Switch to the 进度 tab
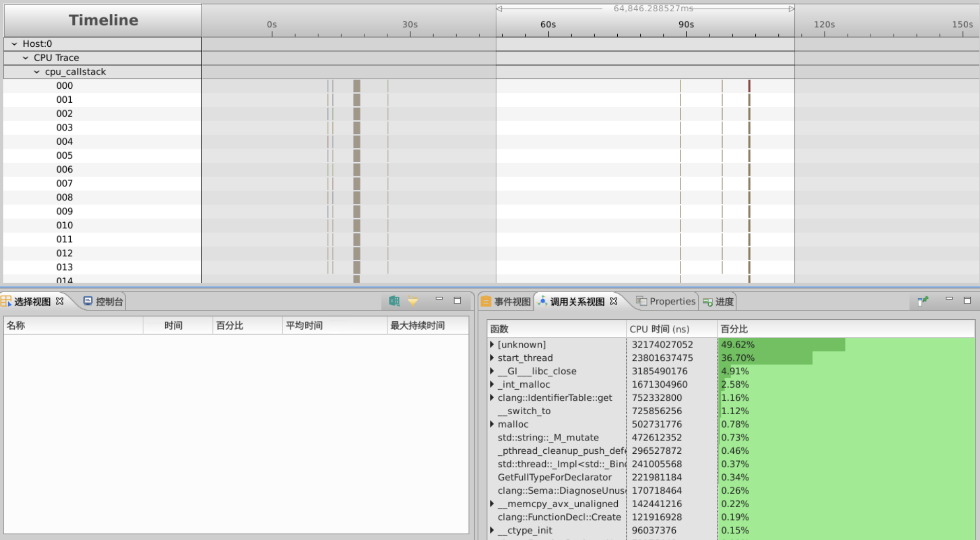 click(718, 301)
